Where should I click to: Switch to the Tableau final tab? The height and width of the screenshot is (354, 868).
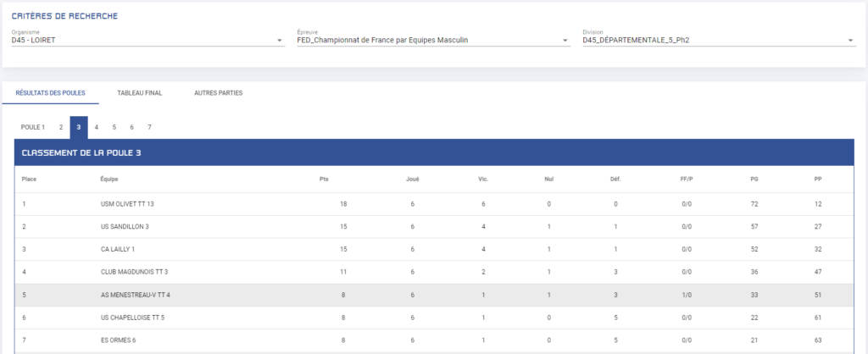click(x=140, y=93)
